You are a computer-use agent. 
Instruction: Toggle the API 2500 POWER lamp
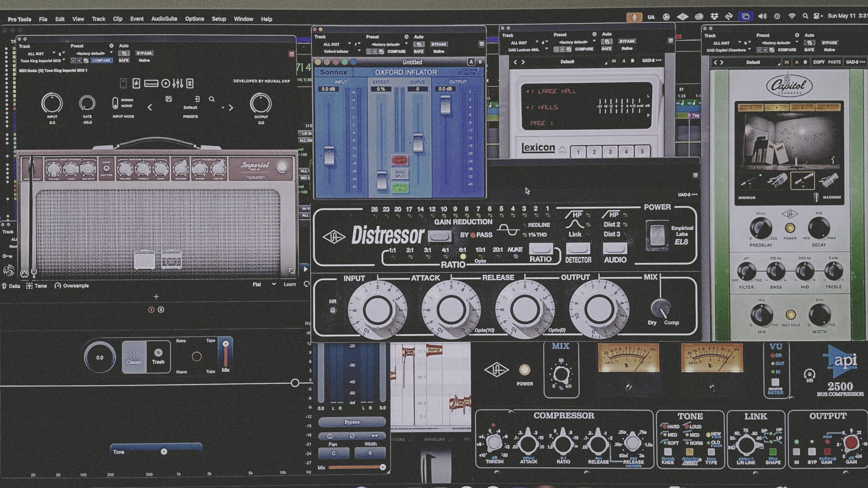524,370
